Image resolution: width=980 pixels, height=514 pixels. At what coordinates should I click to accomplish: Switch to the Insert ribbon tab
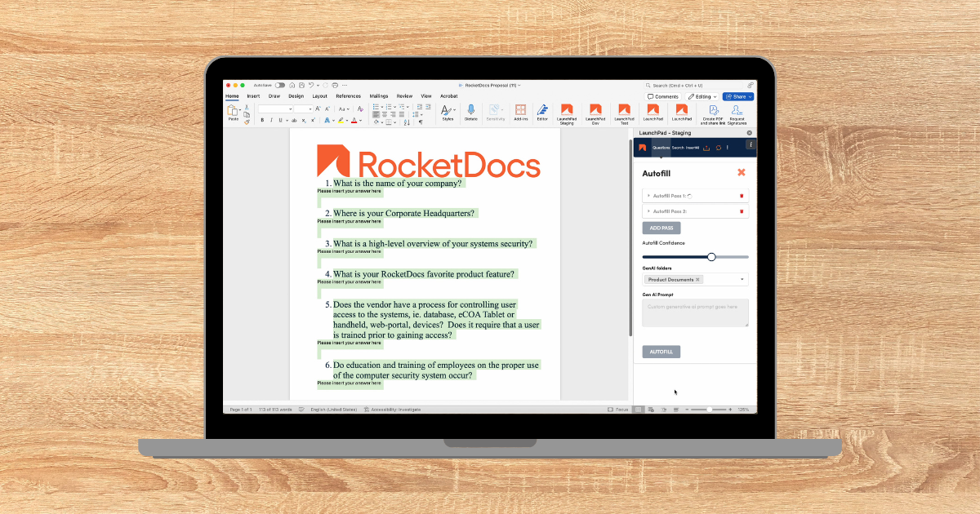[x=253, y=96]
